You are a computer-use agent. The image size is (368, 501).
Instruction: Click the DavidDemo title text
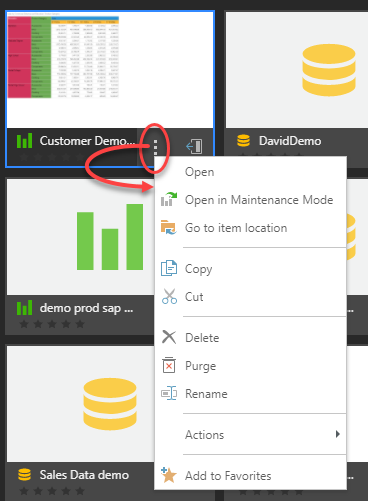click(290, 141)
